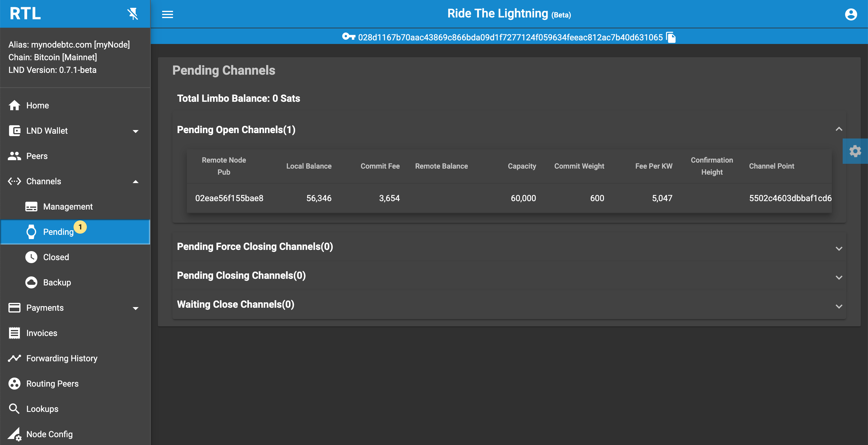Click the Closed clock icon
Image resolution: width=868 pixels, height=445 pixels.
[31, 257]
